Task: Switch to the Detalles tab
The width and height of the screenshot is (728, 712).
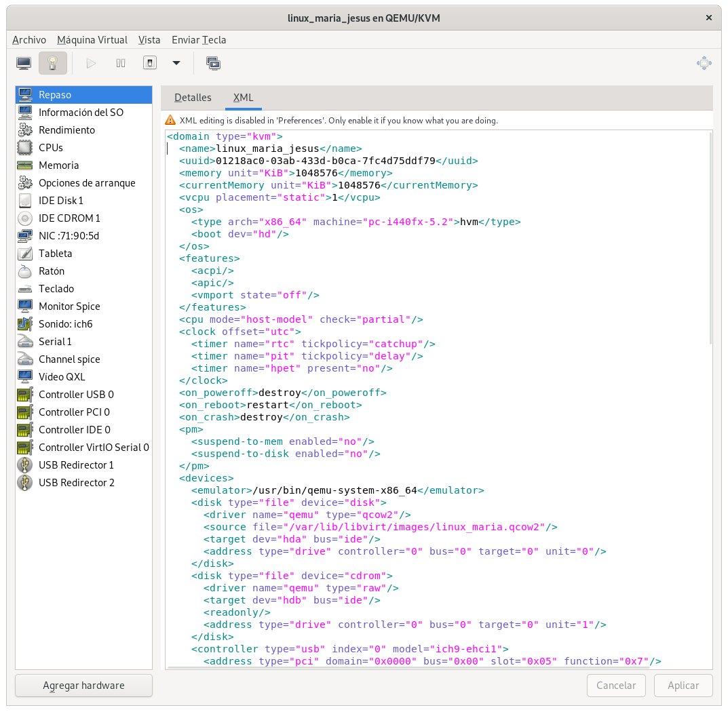Action: 193,98
